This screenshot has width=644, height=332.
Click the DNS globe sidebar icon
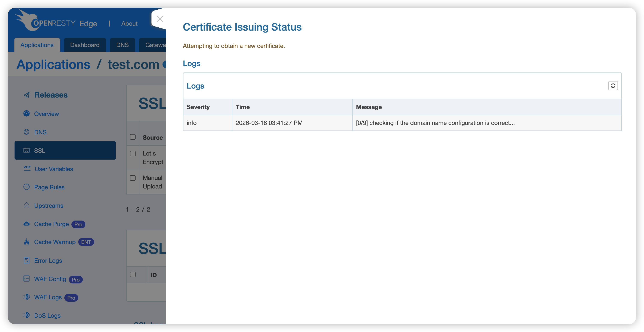pyautogui.click(x=27, y=132)
